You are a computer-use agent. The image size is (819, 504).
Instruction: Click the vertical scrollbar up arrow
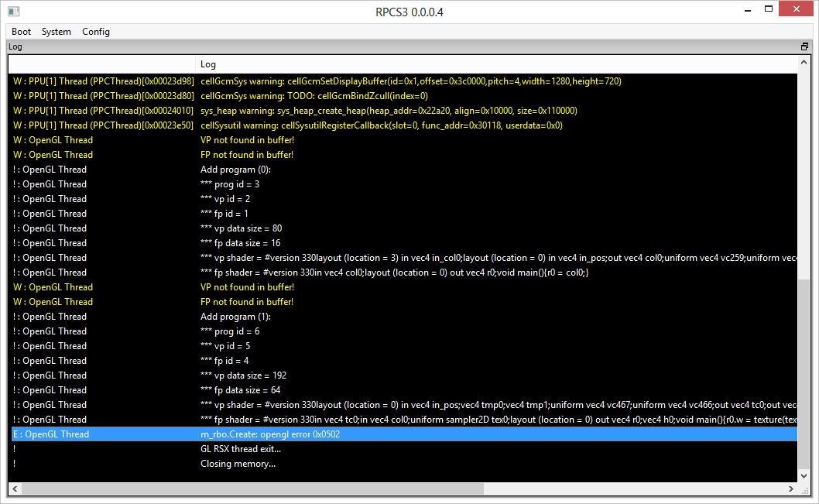[x=804, y=63]
